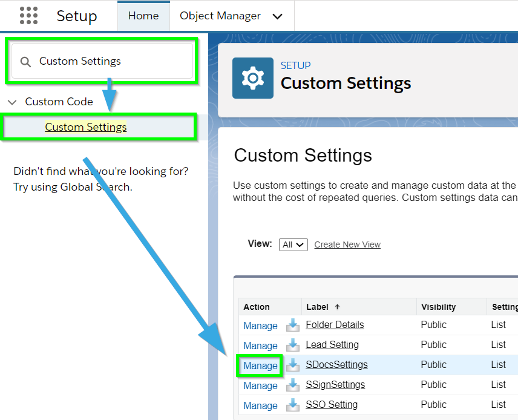Click the download icon for Folder Details
The width and height of the screenshot is (518, 420).
(293, 325)
